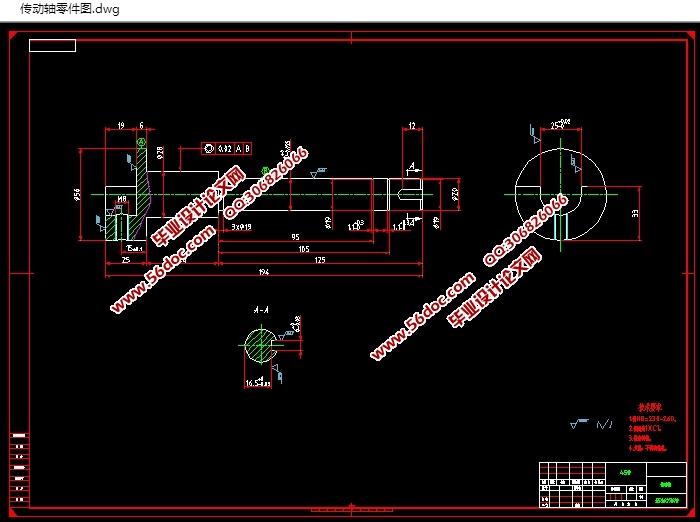This screenshot has height=522, width=700.
Task: Click the A-A section view label
Action: pos(261,310)
